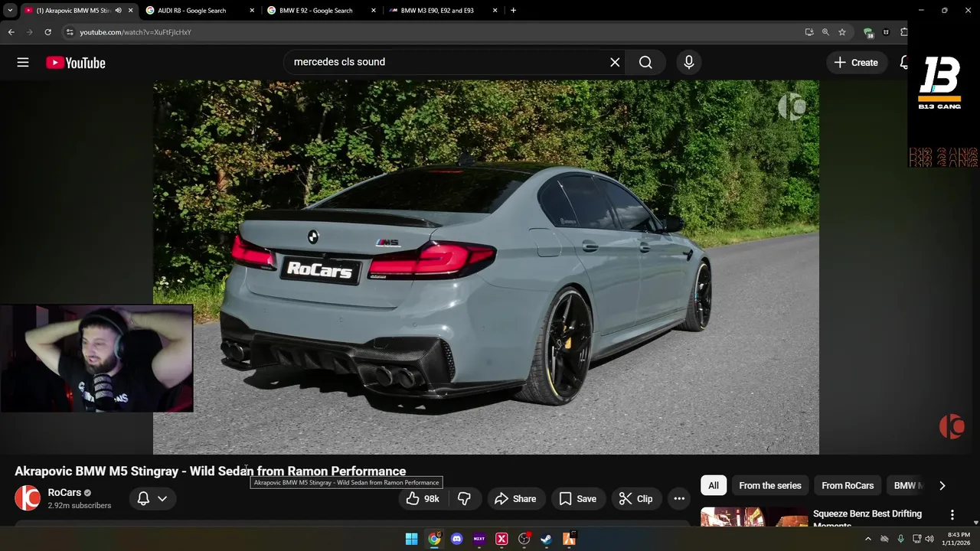Select the From the series chip
Viewport: 980px width, 551px height.
point(770,485)
